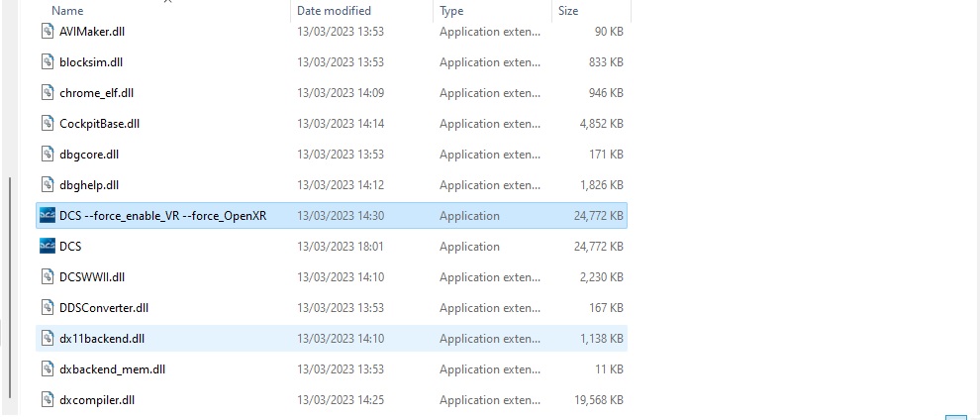The image size is (980, 420).
Task: Select the DDSConverter.dll file name
Action: (x=104, y=307)
